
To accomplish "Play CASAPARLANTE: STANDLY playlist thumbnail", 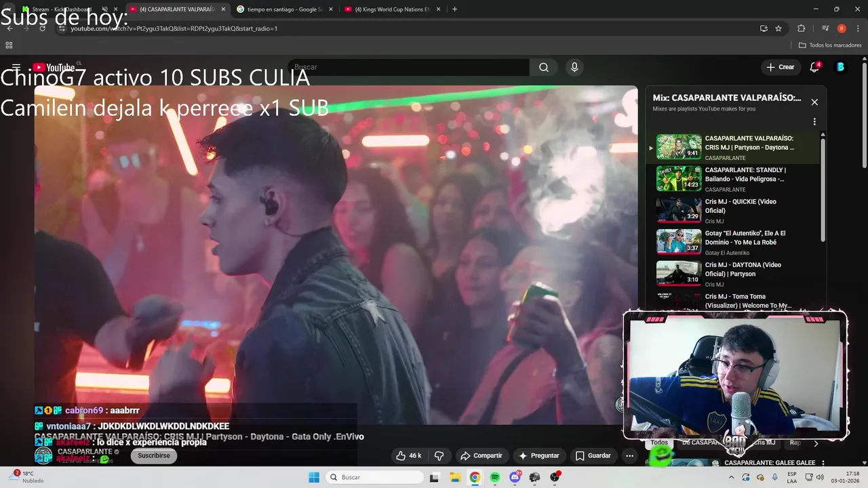I will [x=679, y=178].
